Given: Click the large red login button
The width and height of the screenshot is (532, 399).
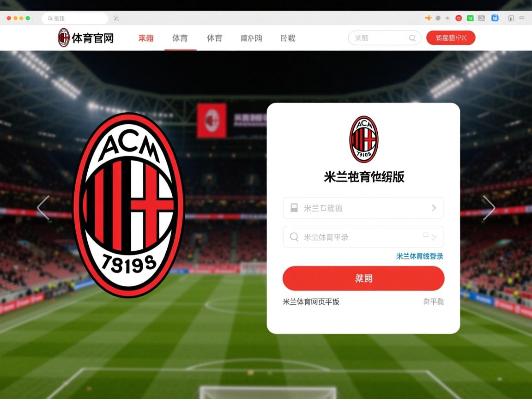Looking at the screenshot, I should point(363,278).
